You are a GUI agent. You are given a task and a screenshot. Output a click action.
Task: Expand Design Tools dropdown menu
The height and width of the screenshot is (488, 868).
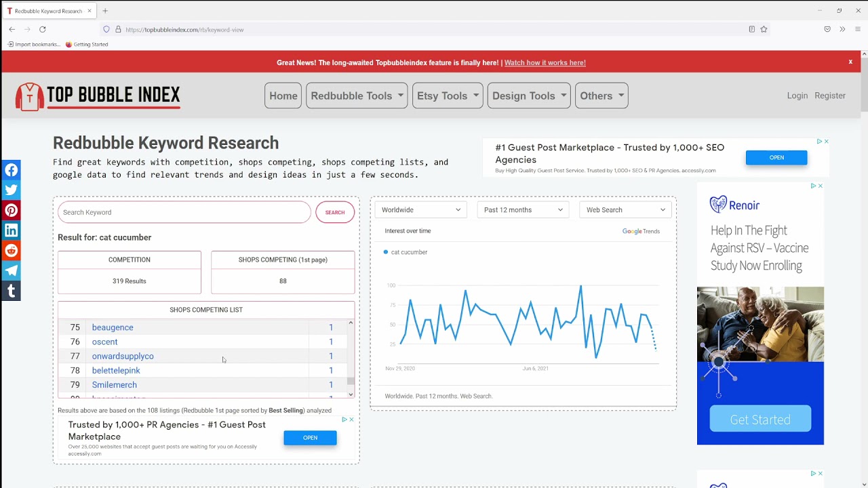tap(529, 96)
